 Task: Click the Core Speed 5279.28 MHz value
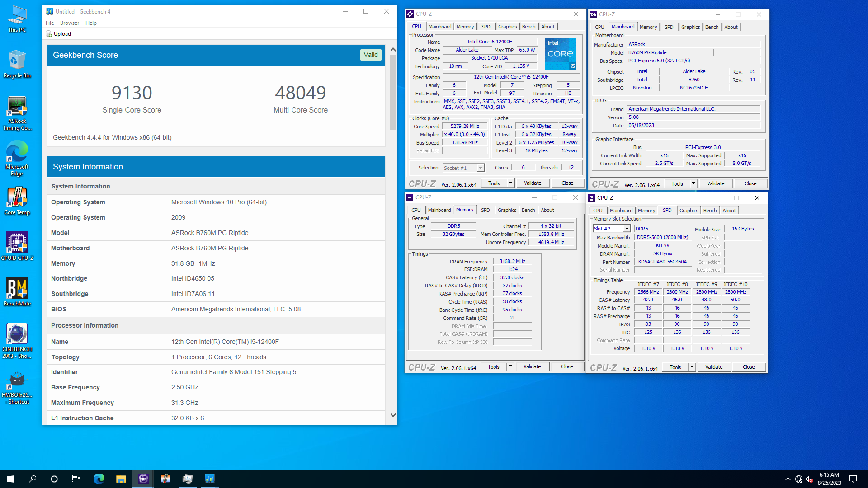(x=465, y=127)
